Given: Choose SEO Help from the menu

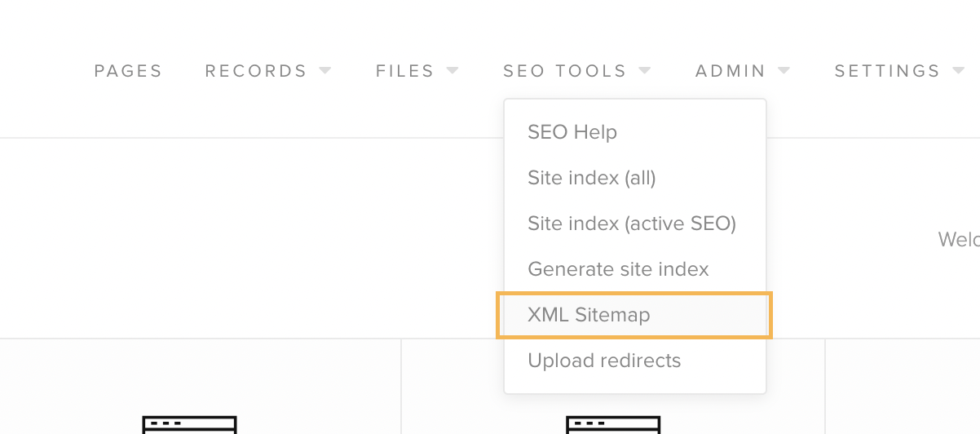Looking at the screenshot, I should click(635, 132).
